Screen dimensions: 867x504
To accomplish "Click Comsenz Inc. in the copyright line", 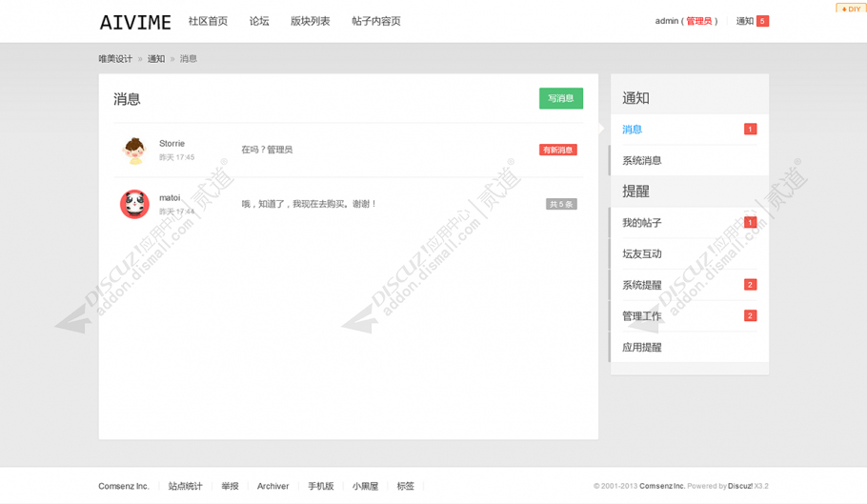I will click(x=662, y=486).
